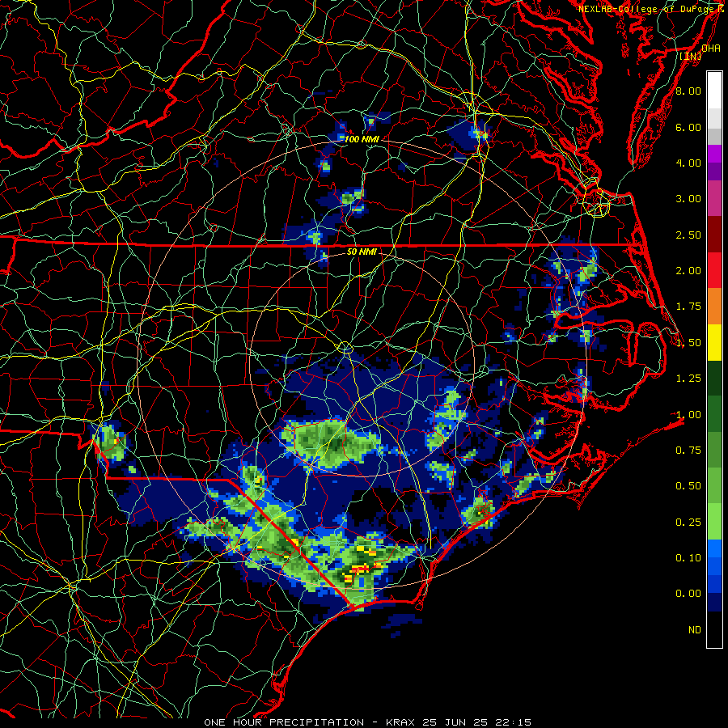
Task: Click the 3.00 legend value
Action: point(688,199)
